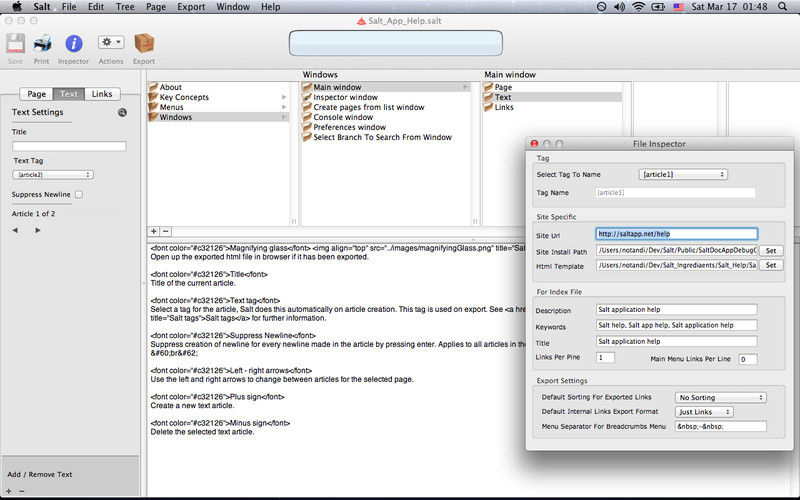Click the Site Url field
Viewport: 800px width, 500px height.
click(677, 234)
